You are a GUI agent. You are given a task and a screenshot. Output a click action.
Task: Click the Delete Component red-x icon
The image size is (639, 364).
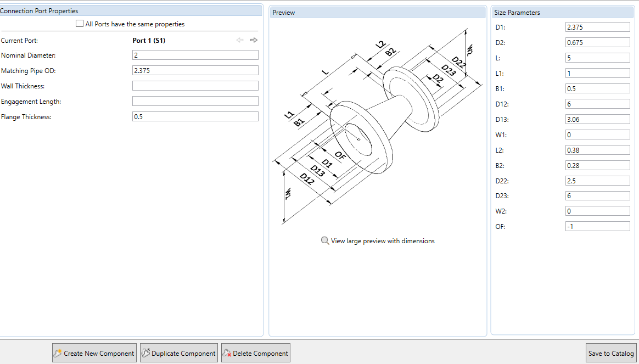[x=227, y=352]
